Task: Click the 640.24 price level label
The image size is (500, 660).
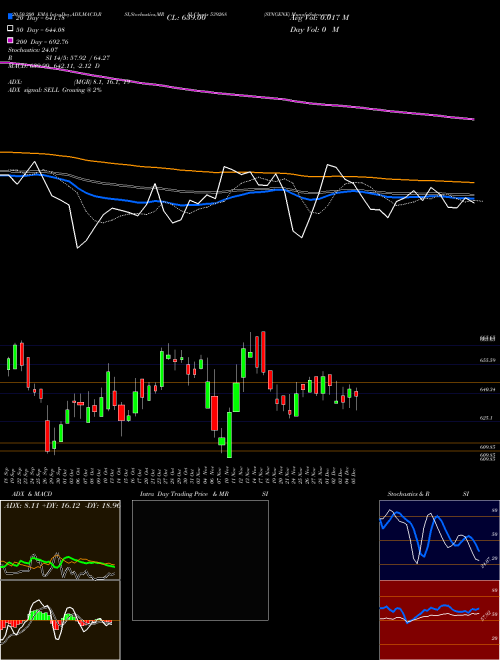Action: click(488, 390)
